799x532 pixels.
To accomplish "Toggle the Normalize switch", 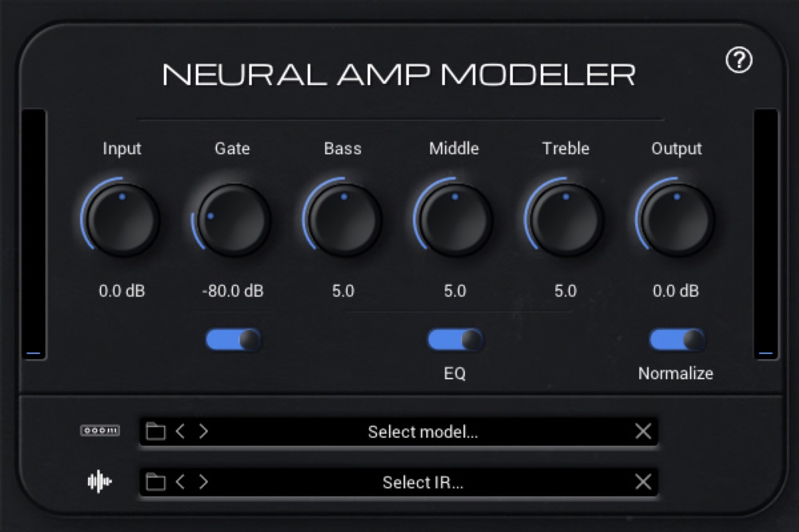I will [677, 340].
